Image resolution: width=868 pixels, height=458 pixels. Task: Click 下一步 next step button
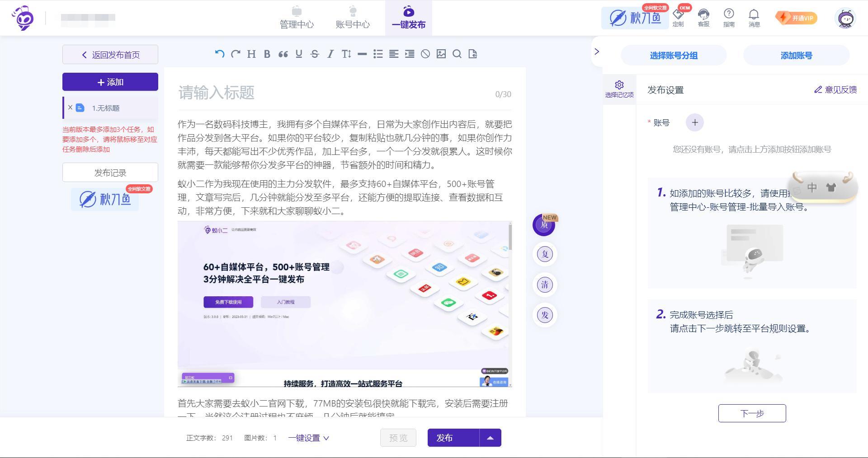pyautogui.click(x=752, y=413)
